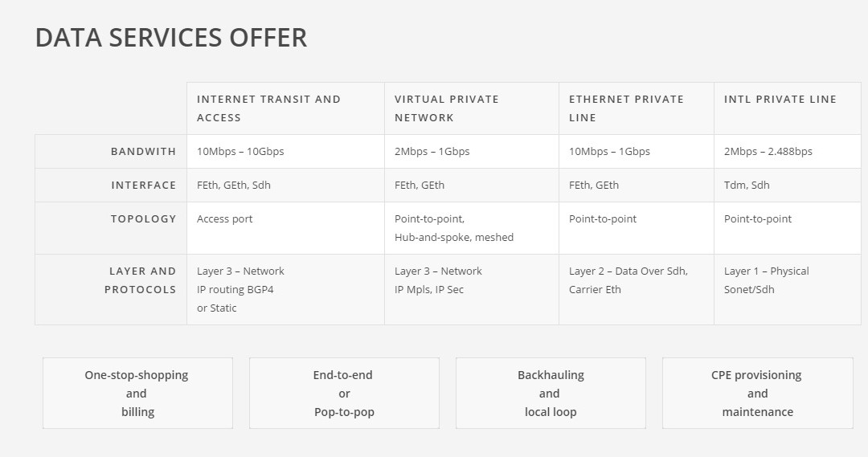
Task: Click the Tdm, Sdh interface cell
Action: click(x=787, y=186)
